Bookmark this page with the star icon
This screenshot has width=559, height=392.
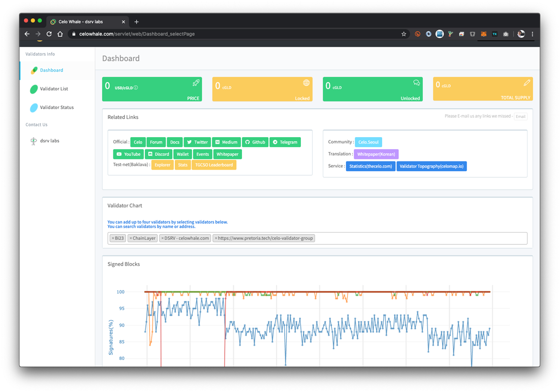coord(403,34)
